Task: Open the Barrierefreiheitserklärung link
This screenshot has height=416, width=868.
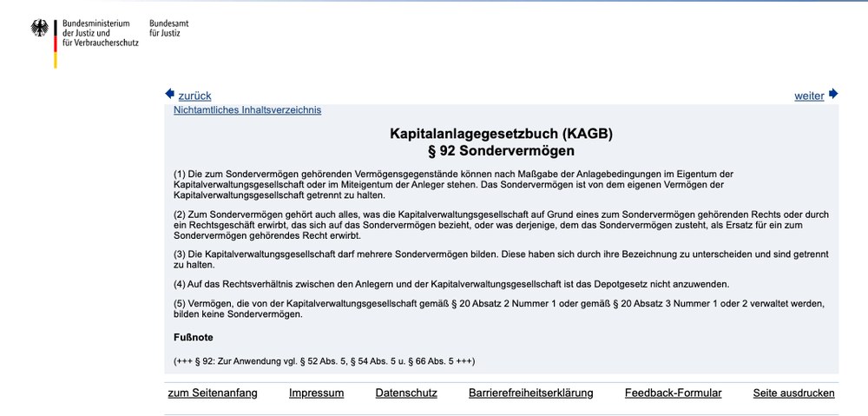Action: pos(531,393)
